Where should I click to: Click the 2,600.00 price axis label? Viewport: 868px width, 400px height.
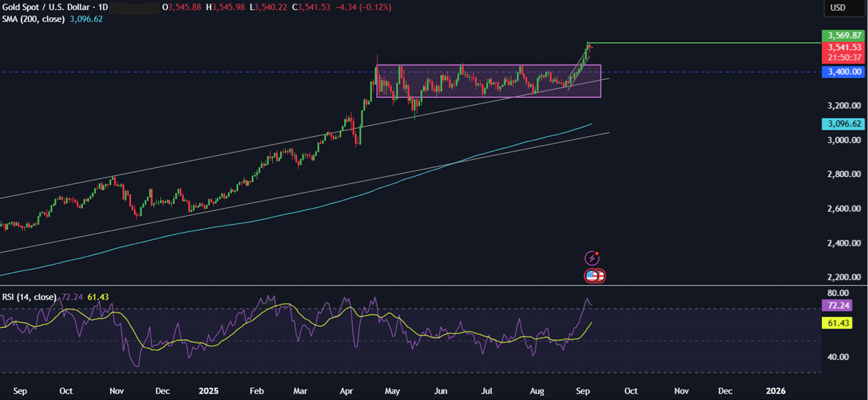(843, 209)
